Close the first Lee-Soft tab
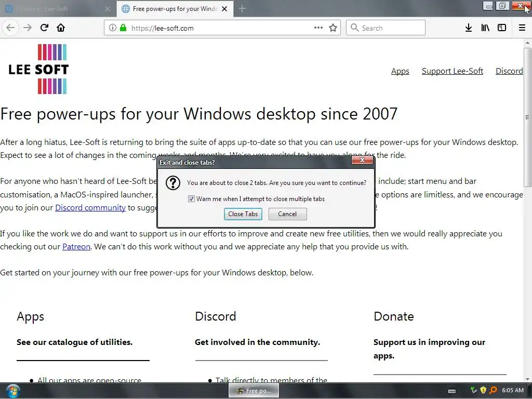 108,9
